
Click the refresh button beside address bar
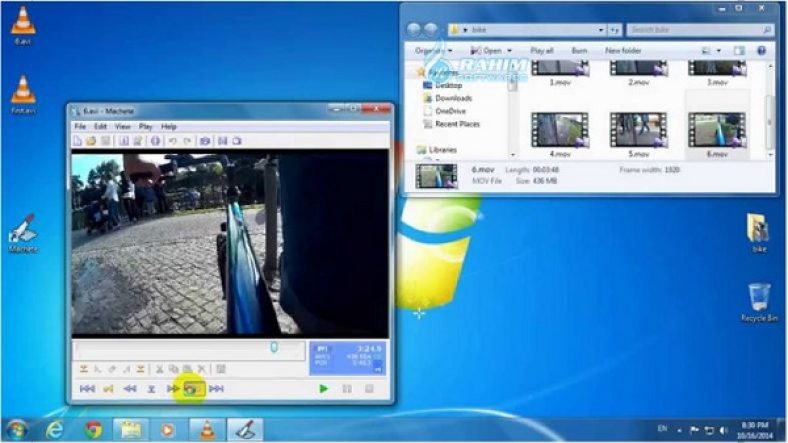pyautogui.click(x=615, y=30)
